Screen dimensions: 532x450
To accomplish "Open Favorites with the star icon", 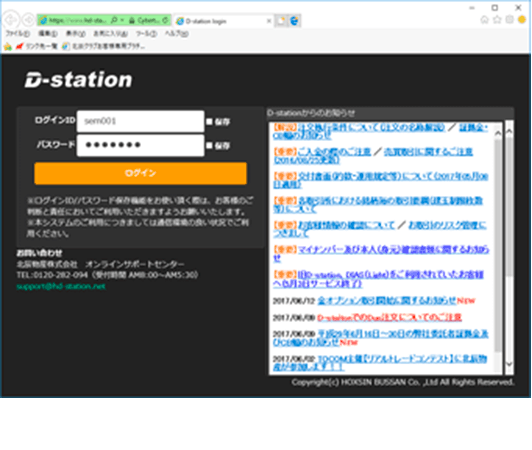I will coord(497,20).
